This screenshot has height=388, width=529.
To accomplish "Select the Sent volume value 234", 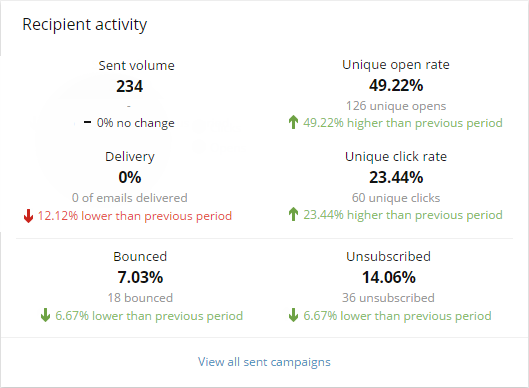I will (130, 86).
